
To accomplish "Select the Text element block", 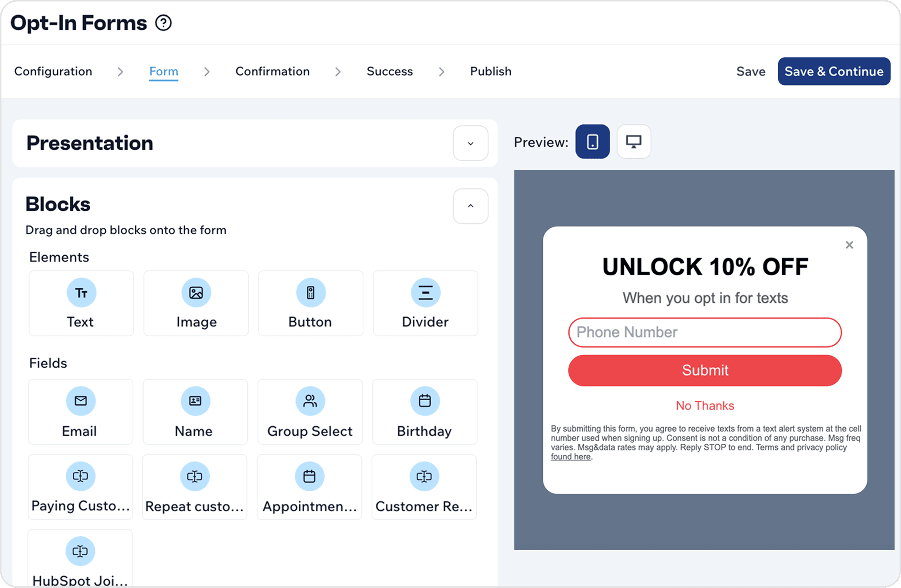I will [81, 303].
